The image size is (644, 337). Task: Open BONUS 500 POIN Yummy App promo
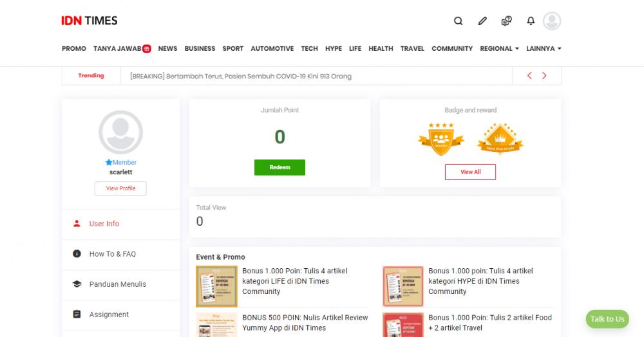pyautogui.click(x=305, y=323)
